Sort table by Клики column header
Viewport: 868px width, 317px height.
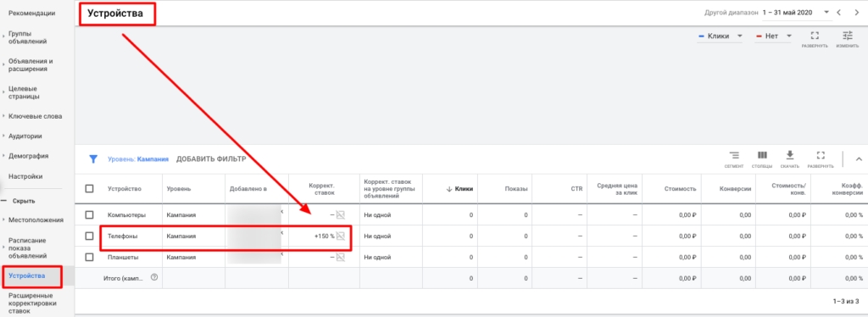coord(459,189)
